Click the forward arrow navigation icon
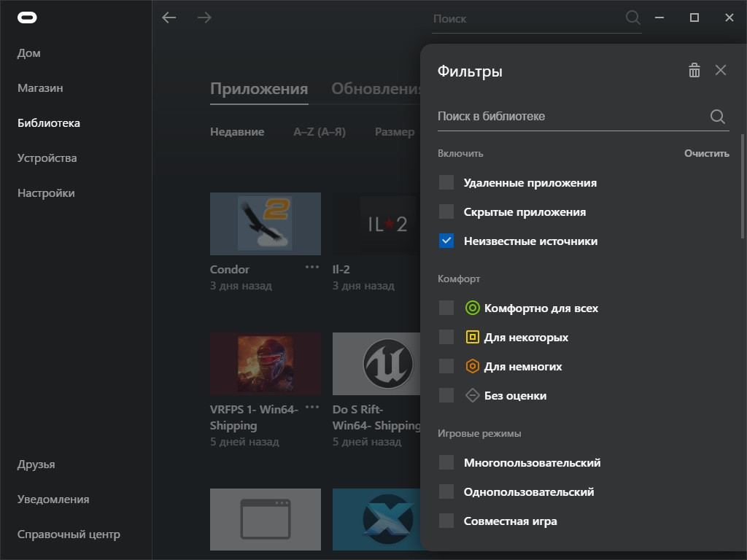747x560 pixels. [204, 17]
